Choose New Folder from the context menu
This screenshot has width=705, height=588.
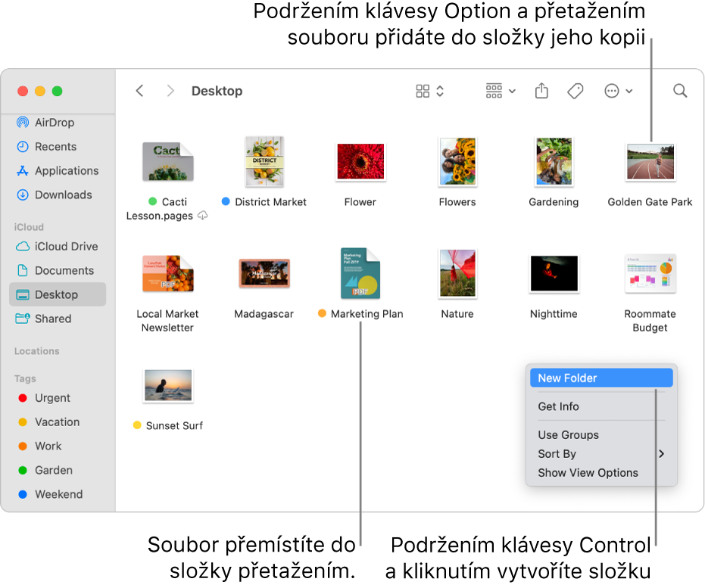(x=601, y=378)
